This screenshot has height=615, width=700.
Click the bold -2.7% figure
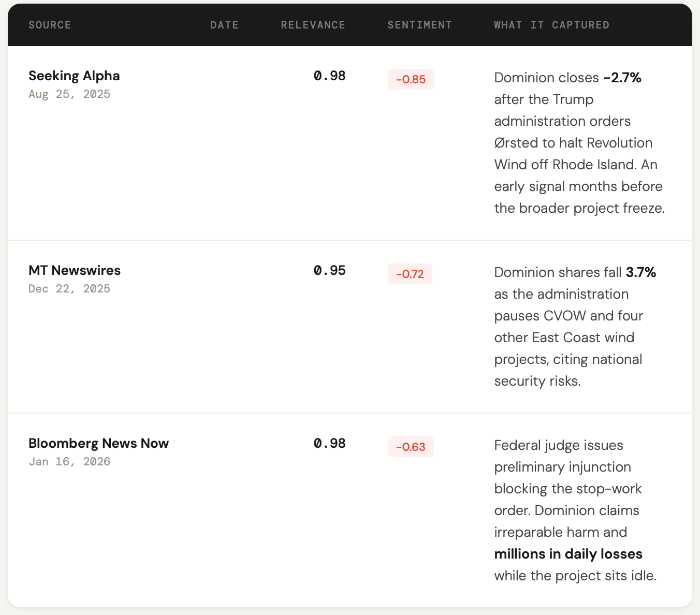pyautogui.click(x=622, y=78)
